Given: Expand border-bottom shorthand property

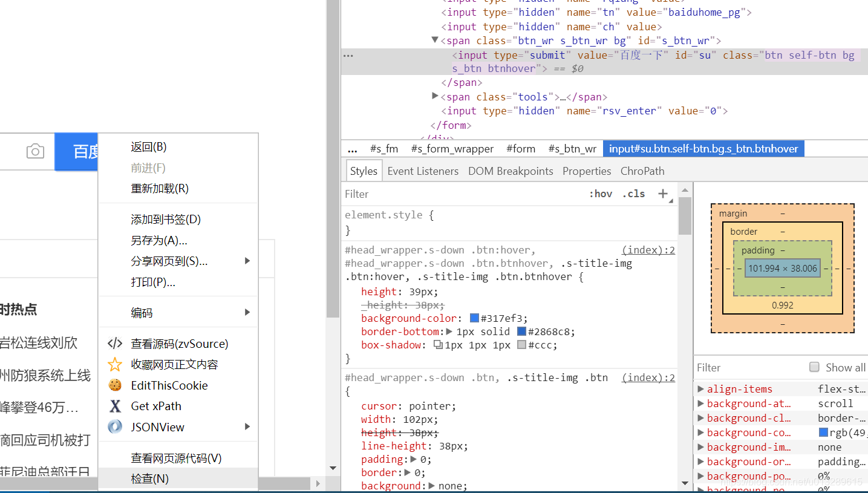Looking at the screenshot, I should point(449,331).
